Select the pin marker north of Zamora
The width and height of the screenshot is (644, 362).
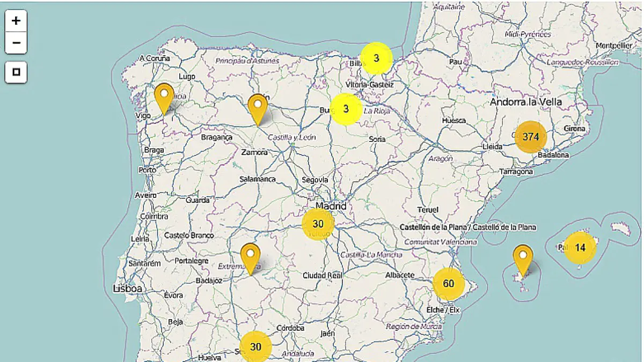click(258, 108)
